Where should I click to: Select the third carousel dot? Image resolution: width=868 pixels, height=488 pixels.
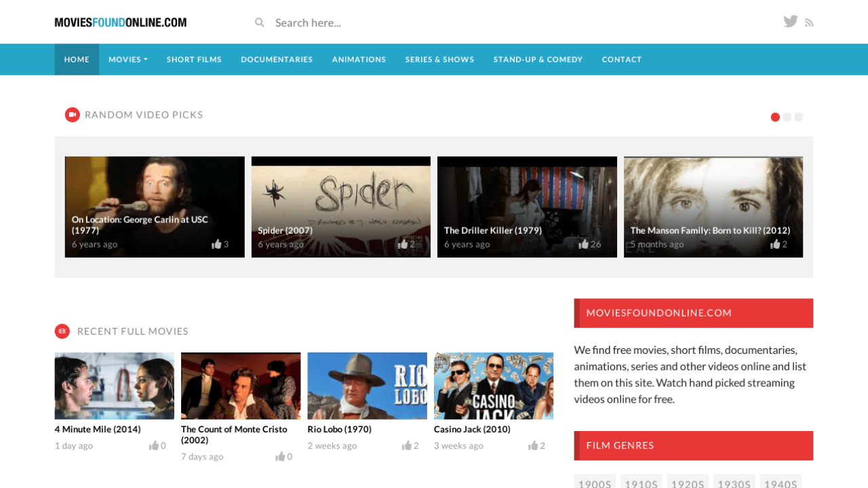[798, 117]
